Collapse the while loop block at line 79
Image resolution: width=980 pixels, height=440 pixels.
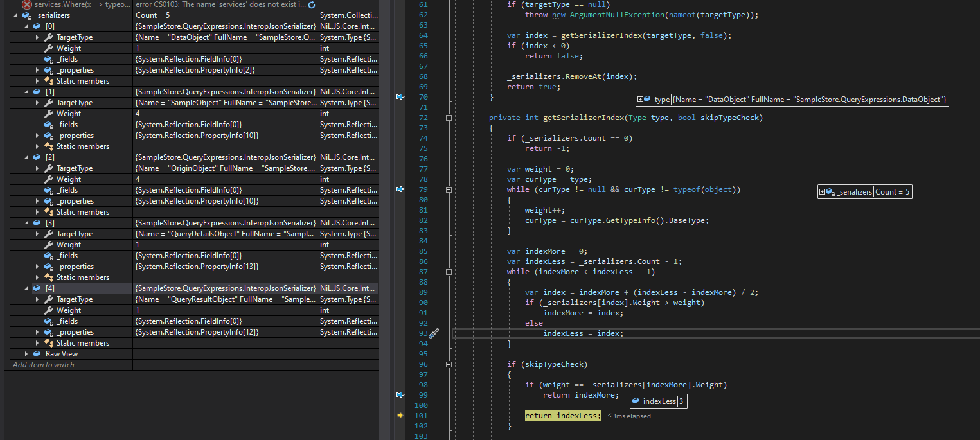click(449, 189)
